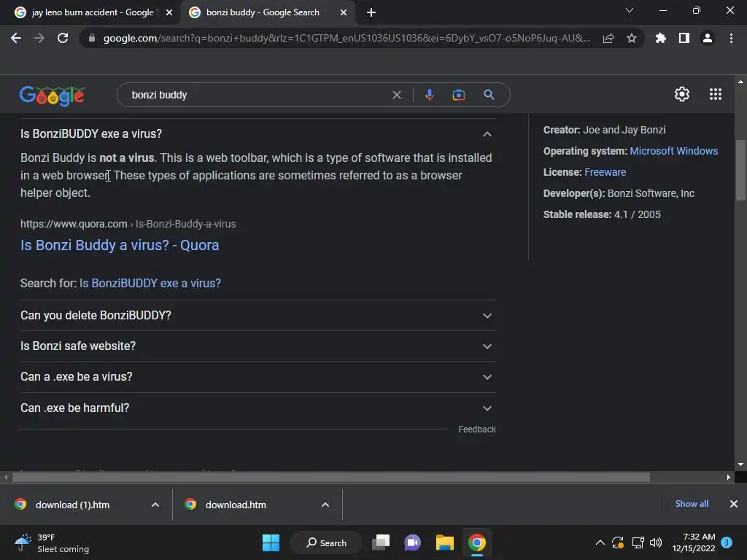Open the download (1).htm file

pyautogui.click(x=71, y=505)
